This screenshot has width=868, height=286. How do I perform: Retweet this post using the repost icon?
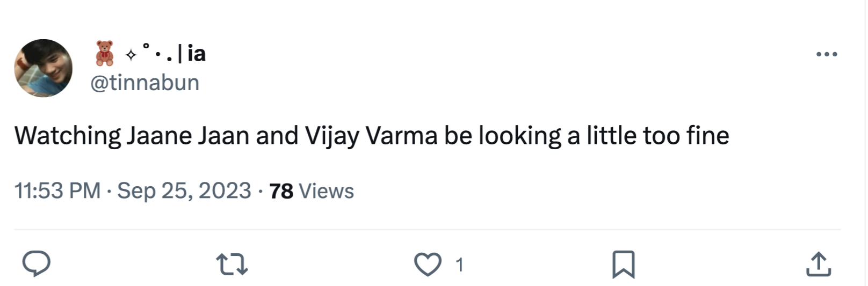232,265
